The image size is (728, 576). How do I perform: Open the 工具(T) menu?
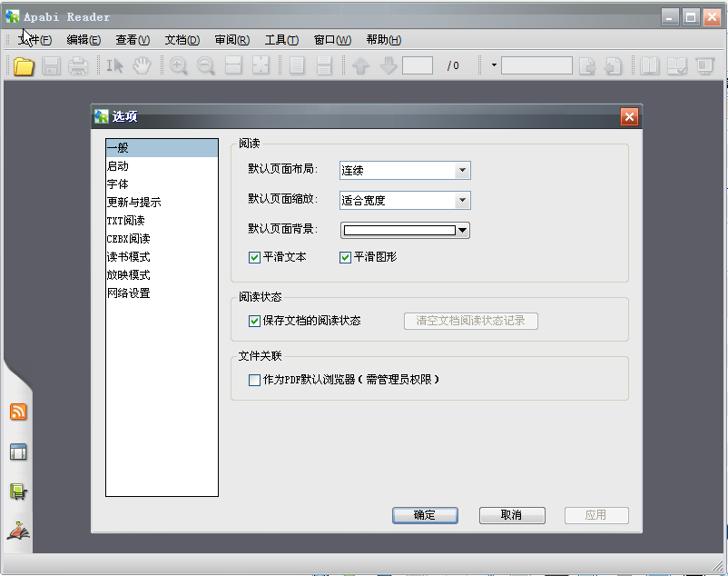click(281, 40)
